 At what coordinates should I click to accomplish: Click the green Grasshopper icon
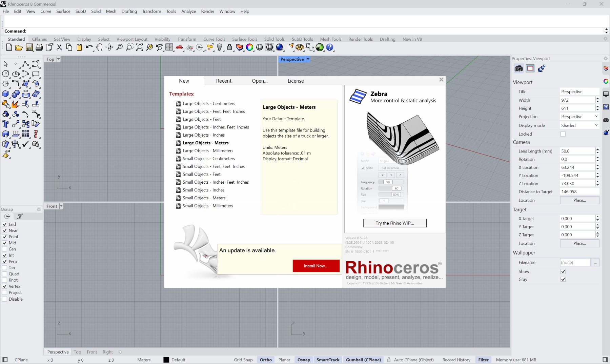[320, 47]
